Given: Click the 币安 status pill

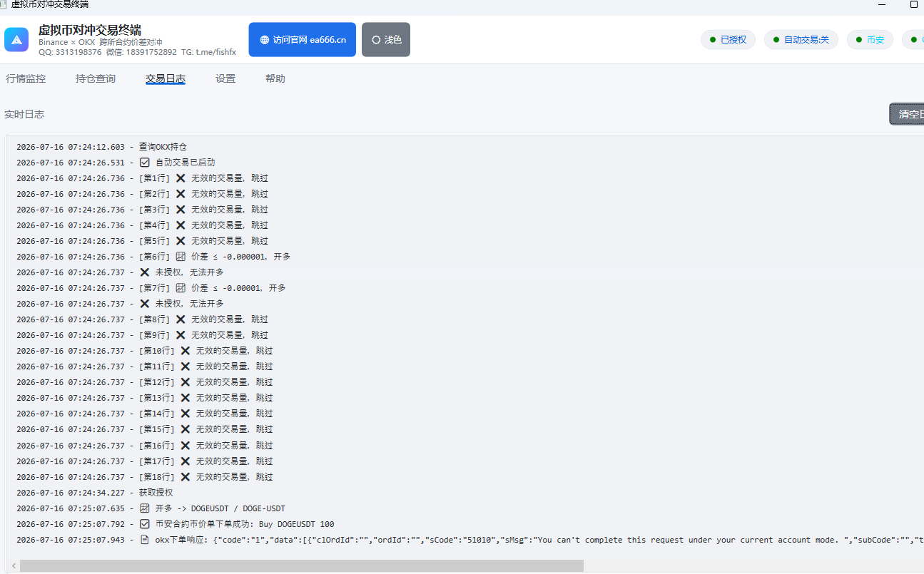Looking at the screenshot, I should [x=870, y=39].
